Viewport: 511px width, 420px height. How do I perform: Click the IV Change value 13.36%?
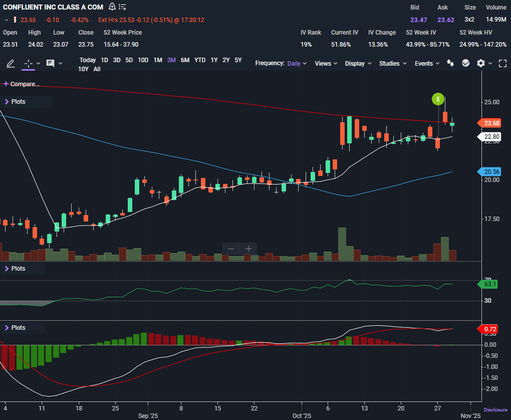coord(378,44)
